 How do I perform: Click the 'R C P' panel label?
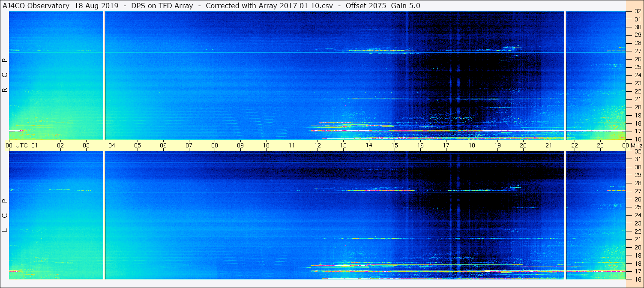tap(5, 75)
